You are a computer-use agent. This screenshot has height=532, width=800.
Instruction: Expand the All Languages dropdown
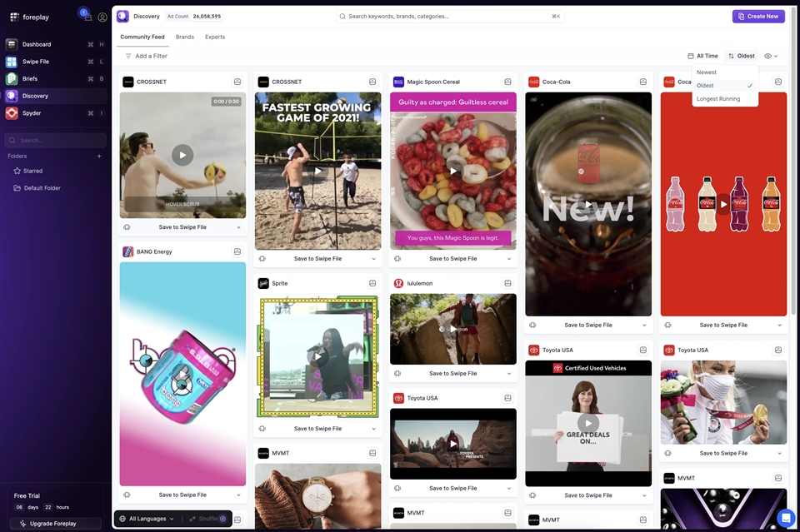(x=147, y=519)
